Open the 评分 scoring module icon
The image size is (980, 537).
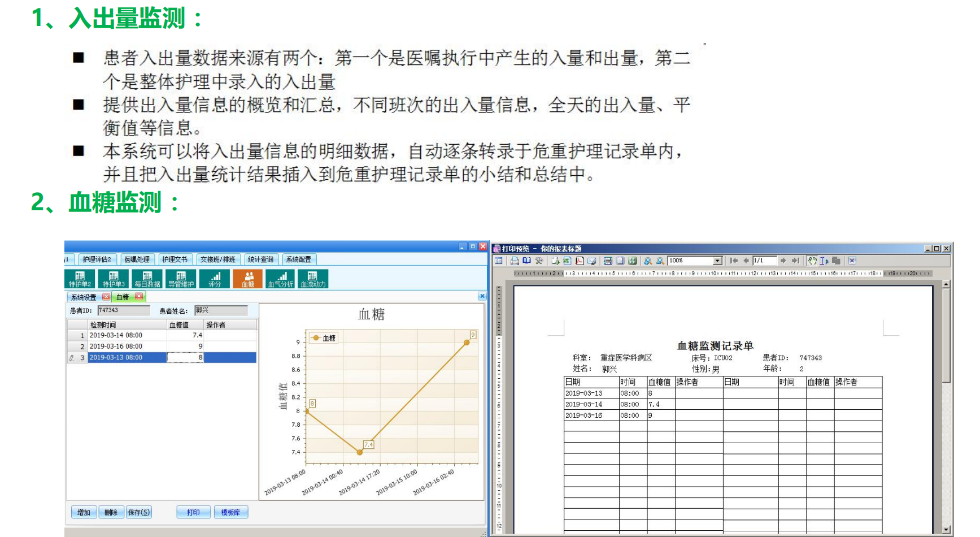[215, 279]
